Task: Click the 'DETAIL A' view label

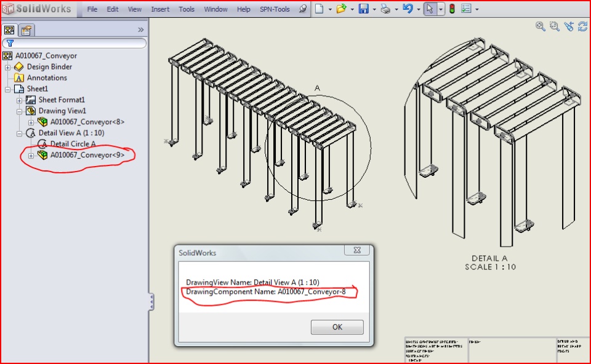Action: coord(489,258)
